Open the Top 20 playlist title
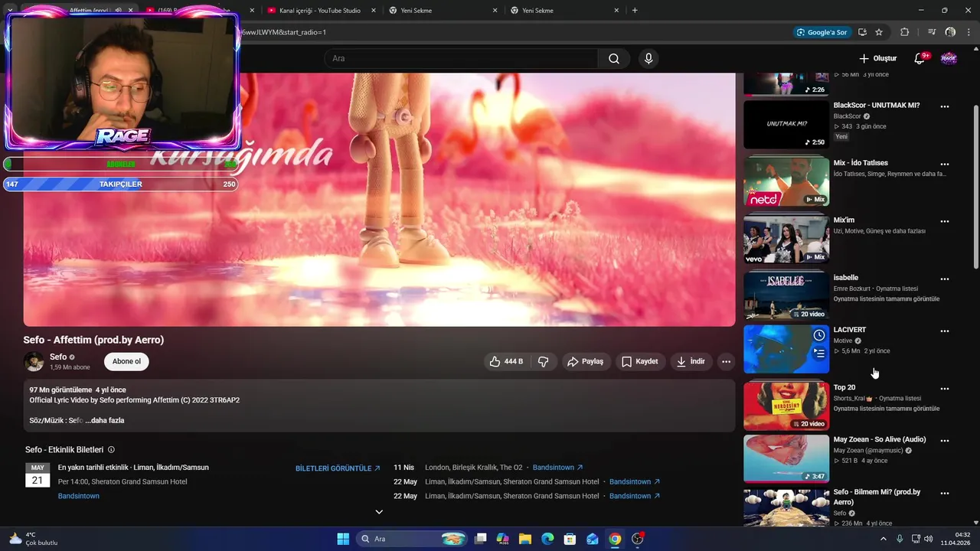 click(x=844, y=387)
